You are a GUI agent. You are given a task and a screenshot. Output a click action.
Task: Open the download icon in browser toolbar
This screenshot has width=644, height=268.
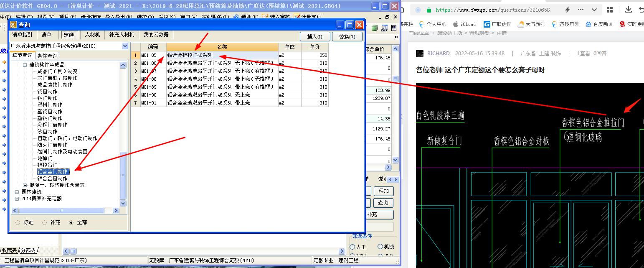(x=629, y=10)
